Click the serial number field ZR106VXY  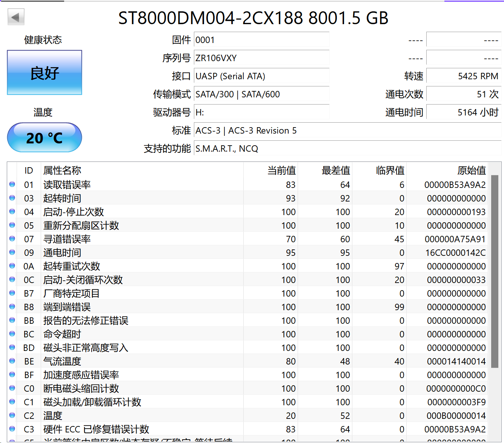click(x=261, y=58)
